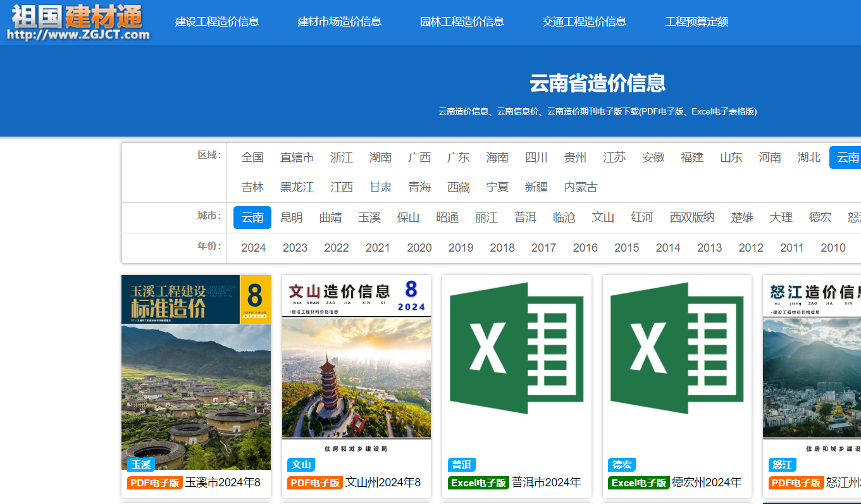
Task: Filter by city 红河
Action: 642,218
